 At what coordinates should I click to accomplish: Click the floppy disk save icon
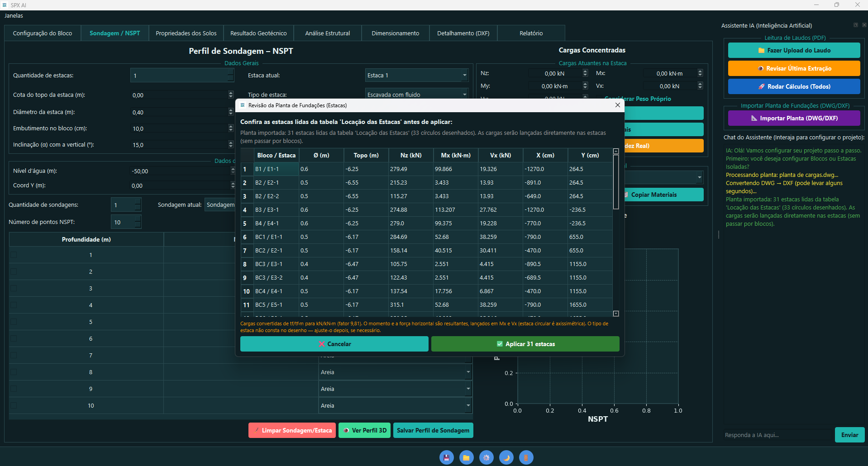(x=446, y=457)
